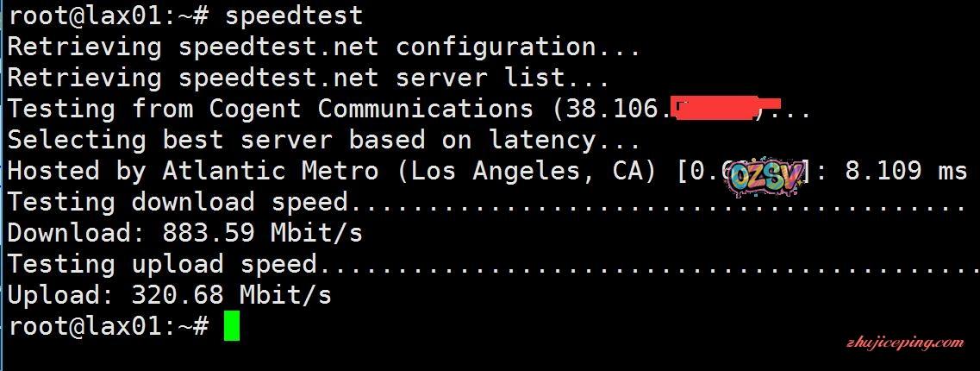Click the green terminal cursor block
Screen dimensions: 980x371
pos(231,326)
